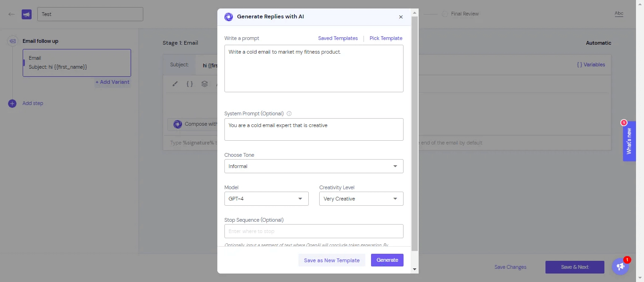
Task: Click the curly braces variable icon in toolbar
Action: point(190,84)
